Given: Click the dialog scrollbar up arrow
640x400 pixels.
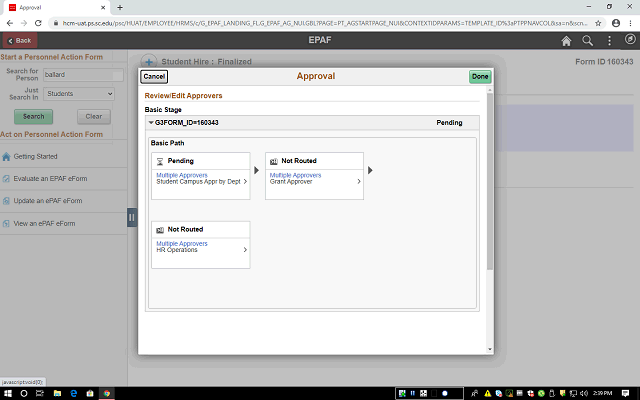Looking at the screenshot, I should click(490, 90).
